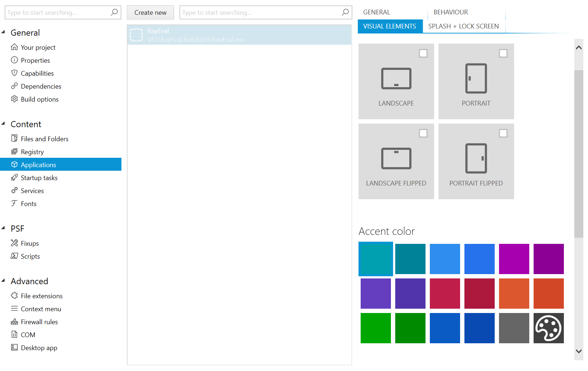Switch to the Behaviour tab
588x371 pixels.
click(x=451, y=12)
